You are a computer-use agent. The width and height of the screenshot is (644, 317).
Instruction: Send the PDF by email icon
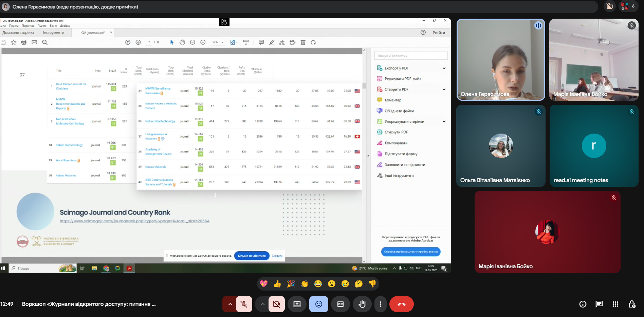tap(34, 42)
